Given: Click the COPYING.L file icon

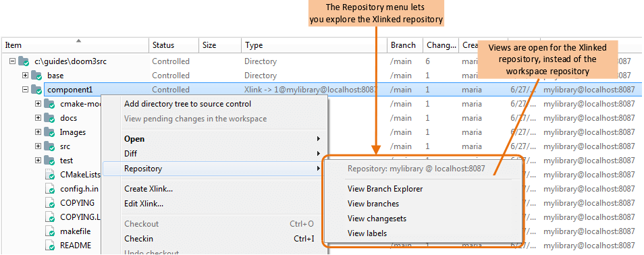Looking at the screenshot, I should (50, 217).
